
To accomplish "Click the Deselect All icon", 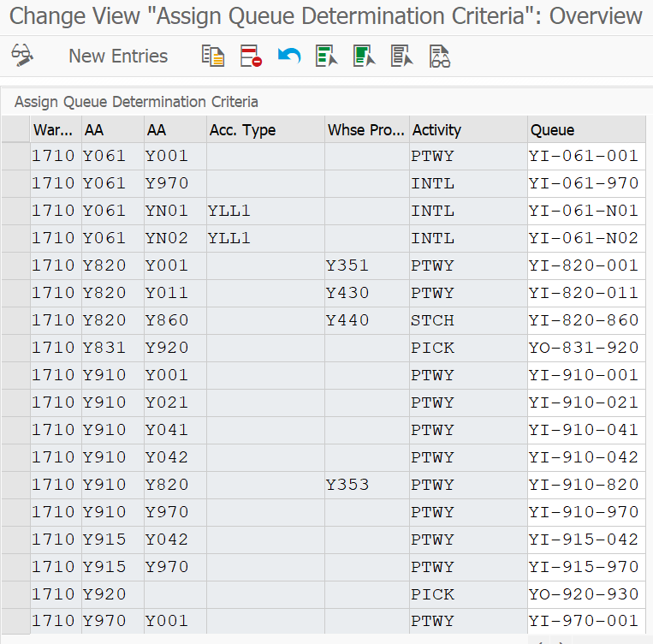I will pyautogui.click(x=401, y=56).
